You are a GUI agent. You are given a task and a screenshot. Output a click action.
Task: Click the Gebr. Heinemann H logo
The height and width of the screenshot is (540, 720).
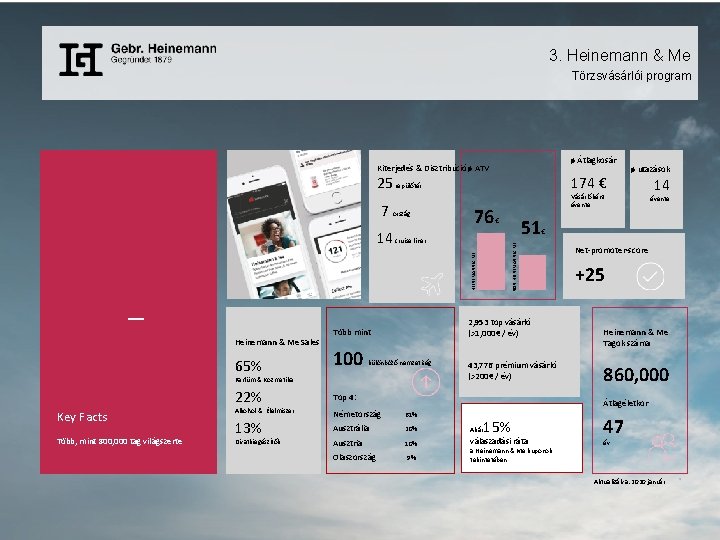click(x=80, y=60)
